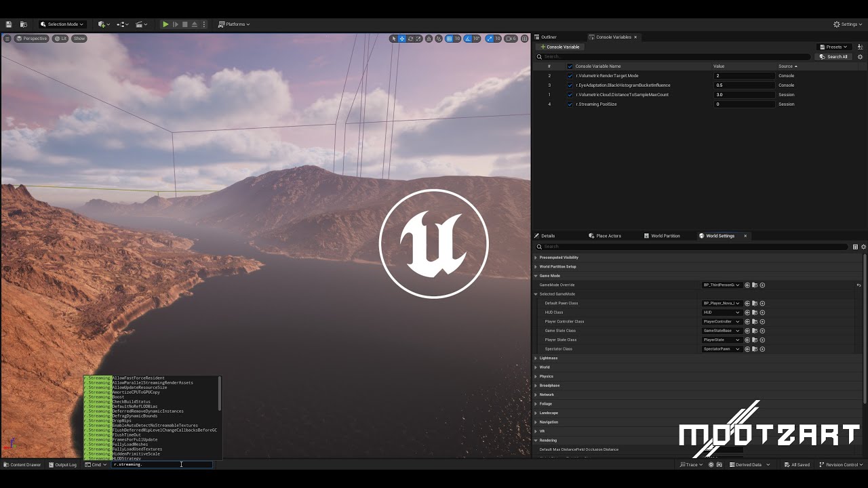The width and height of the screenshot is (868, 488).
Task: Click Search All button
Action: pyautogui.click(x=833, y=57)
